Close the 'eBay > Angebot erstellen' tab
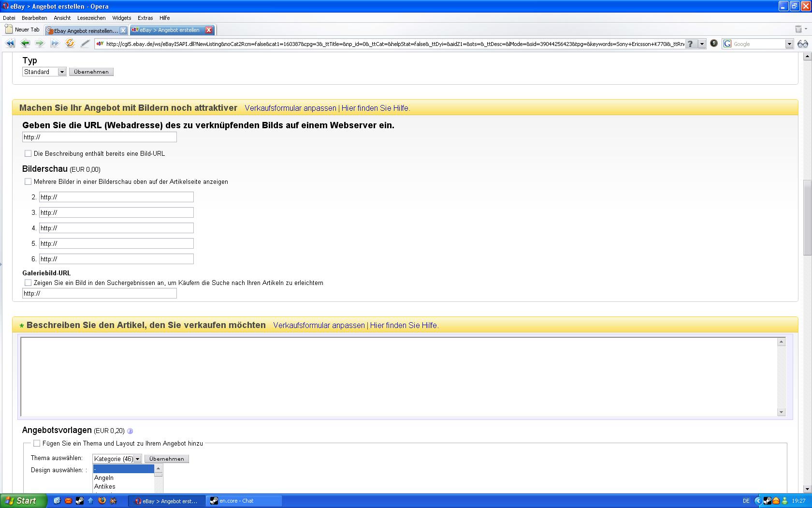 (209, 30)
